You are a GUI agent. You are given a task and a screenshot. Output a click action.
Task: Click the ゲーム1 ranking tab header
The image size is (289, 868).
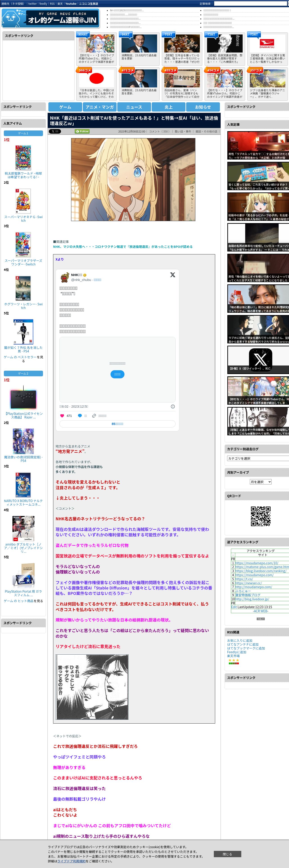click(x=23, y=133)
